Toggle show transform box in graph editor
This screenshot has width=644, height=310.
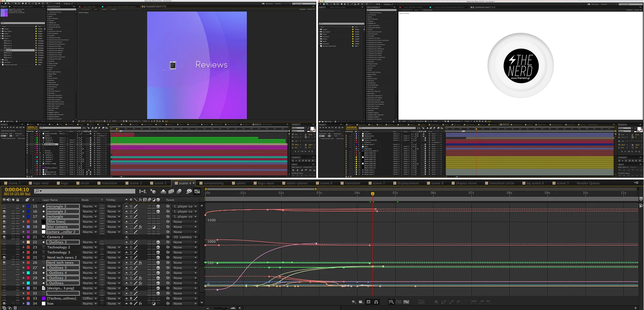point(369,302)
